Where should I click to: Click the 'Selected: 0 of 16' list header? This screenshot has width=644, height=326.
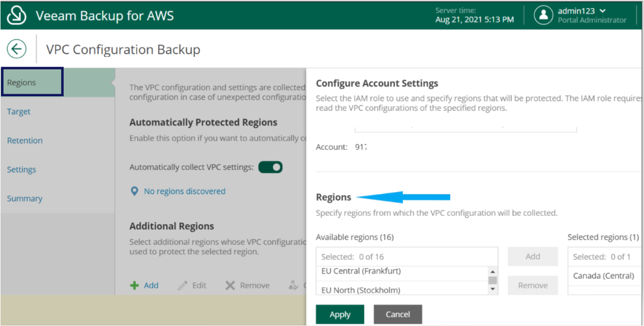(407, 257)
